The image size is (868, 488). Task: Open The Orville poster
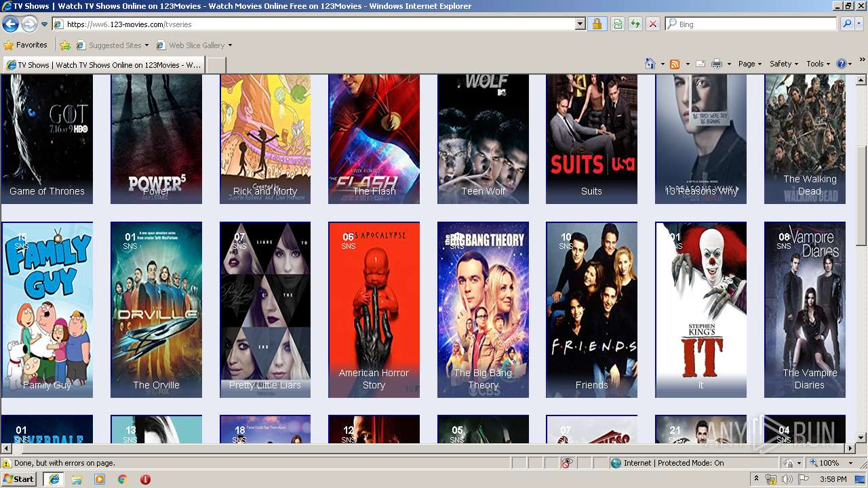click(156, 310)
